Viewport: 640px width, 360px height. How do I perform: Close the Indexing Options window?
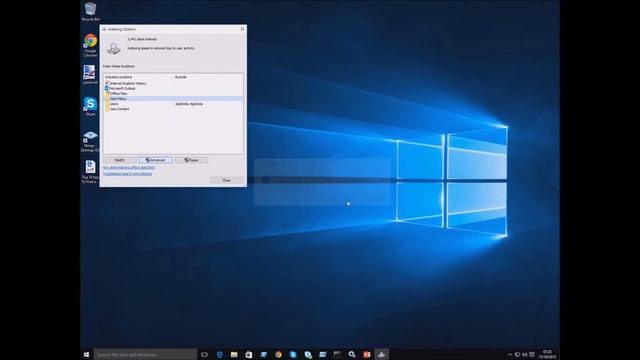tap(242, 29)
